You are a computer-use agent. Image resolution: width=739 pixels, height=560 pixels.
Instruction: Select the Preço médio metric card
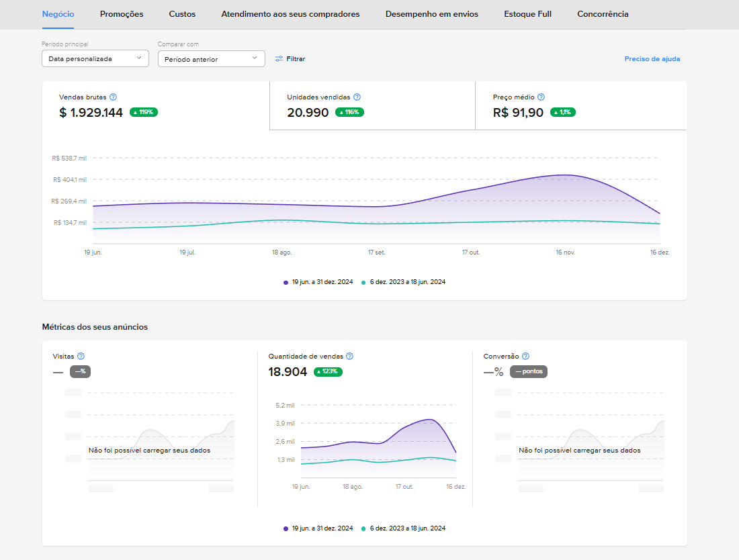click(581, 105)
